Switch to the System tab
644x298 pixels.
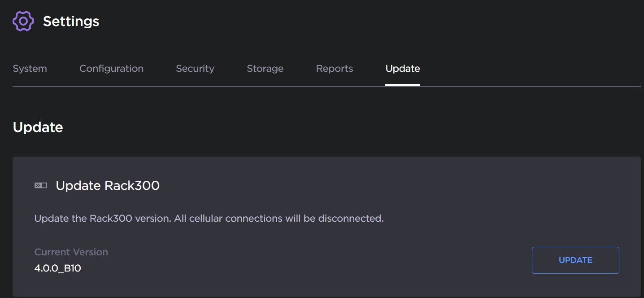[x=30, y=68]
